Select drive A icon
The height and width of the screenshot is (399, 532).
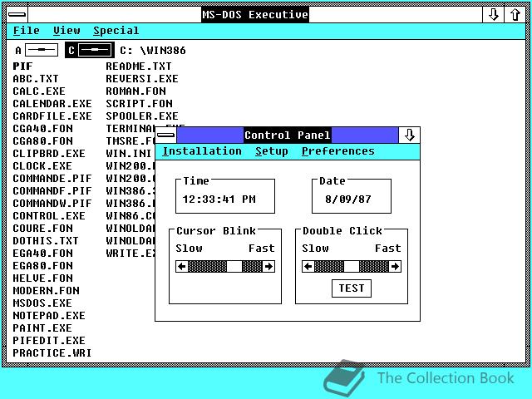pos(37,50)
